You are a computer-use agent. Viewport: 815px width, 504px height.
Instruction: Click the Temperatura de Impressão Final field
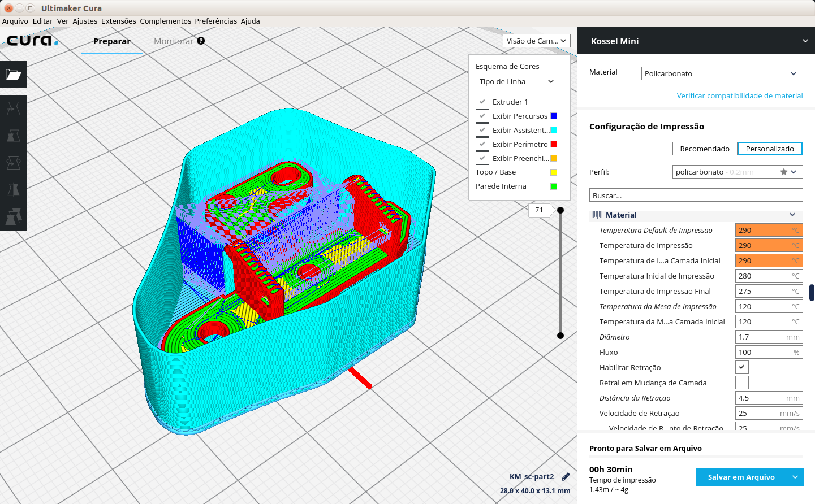769,291
